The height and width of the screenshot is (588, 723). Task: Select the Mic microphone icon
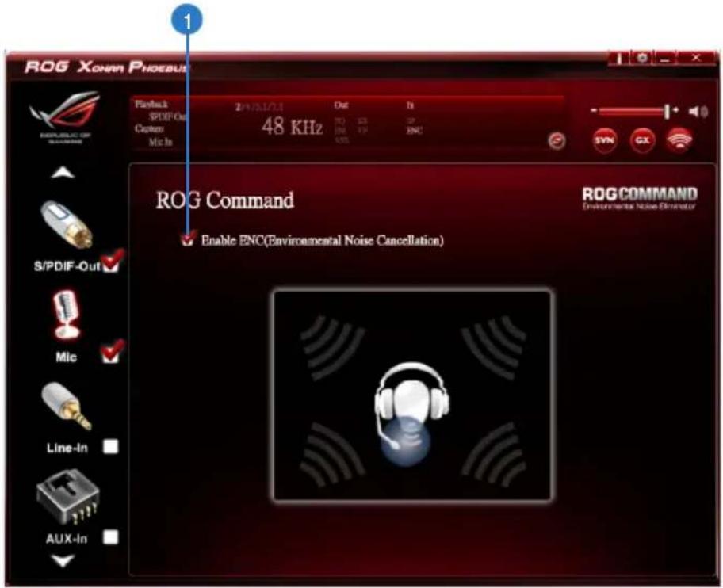(x=67, y=315)
